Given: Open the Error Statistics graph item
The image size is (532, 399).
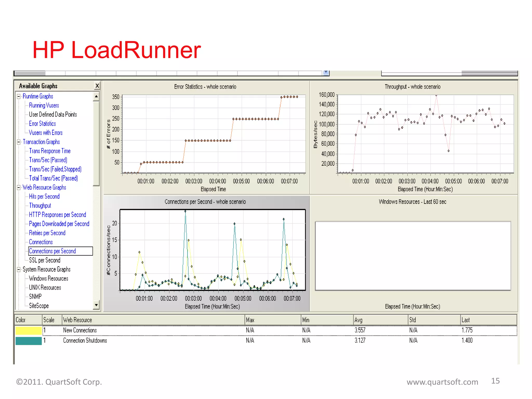Looking at the screenshot, I should [42, 124].
